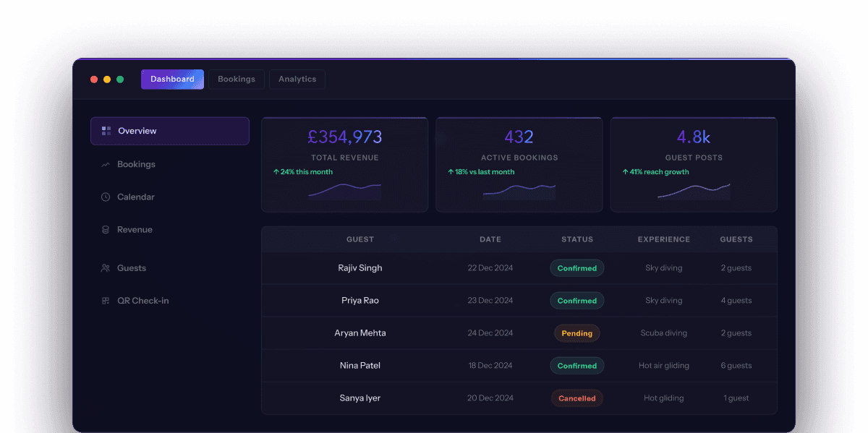Screen dimensions: 868x433
Task: Select guest name Rajiv Singh
Action: click(360, 268)
